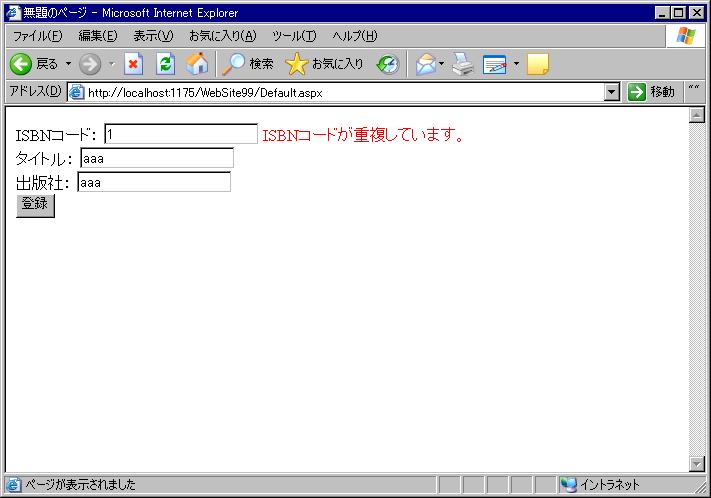The height and width of the screenshot is (498, 711).
Task: Click the Mail envelope icon
Action: [x=426, y=64]
